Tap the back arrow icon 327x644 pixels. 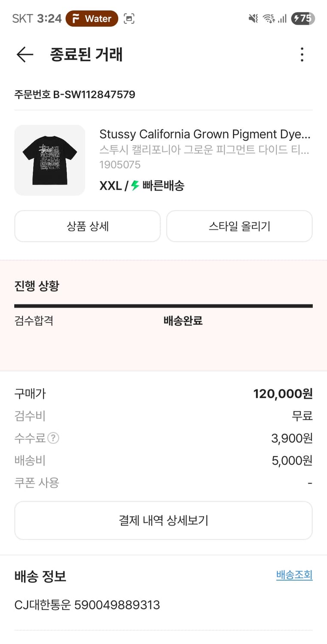(24, 55)
